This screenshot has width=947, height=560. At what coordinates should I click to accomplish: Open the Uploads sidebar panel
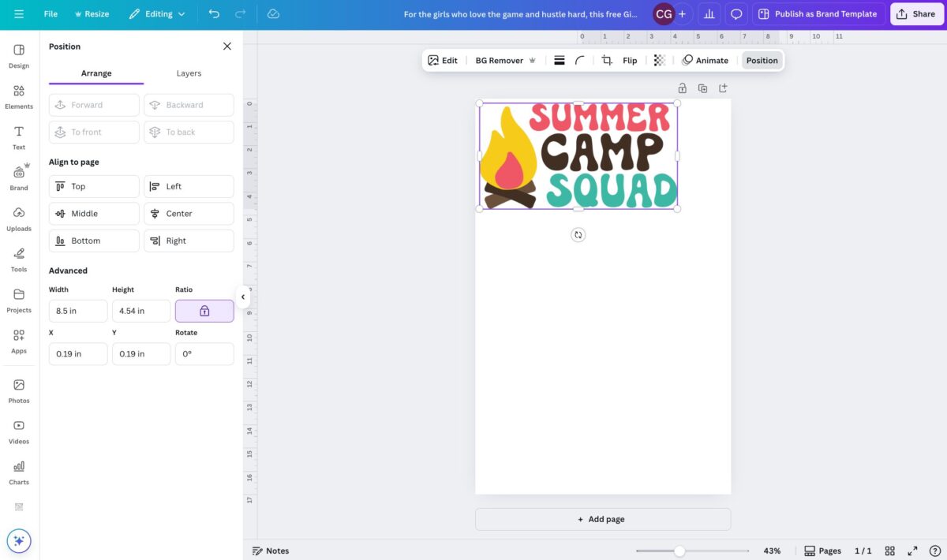19,219
